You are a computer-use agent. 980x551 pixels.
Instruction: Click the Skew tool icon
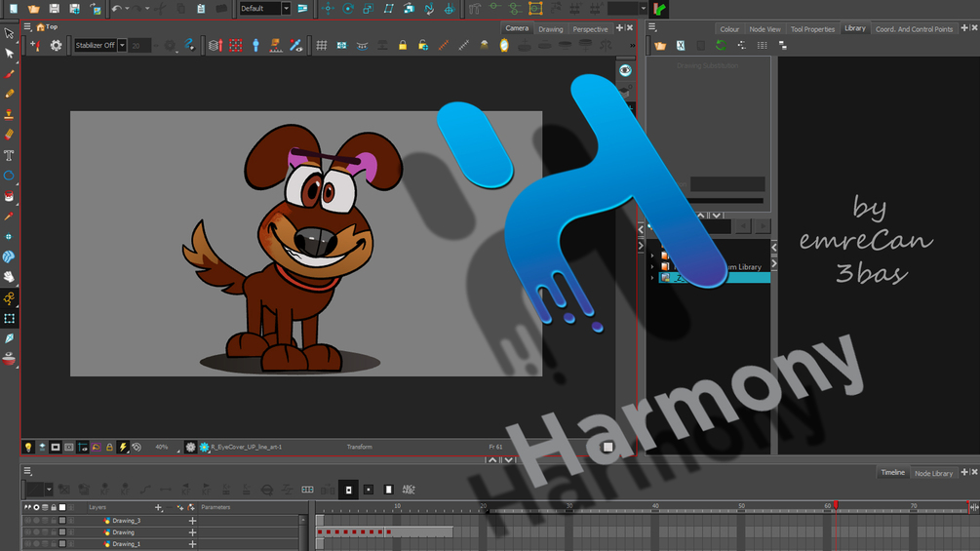[389, 9]
